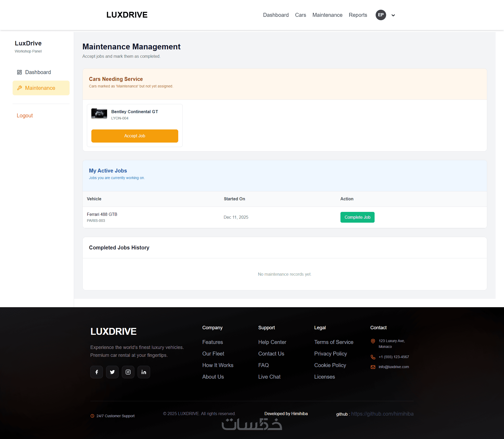Viewport: 504px width, 439px height.
Task: Click the email envelope icon in Contact
Action: pyautogui.click(x=373, y=367)
